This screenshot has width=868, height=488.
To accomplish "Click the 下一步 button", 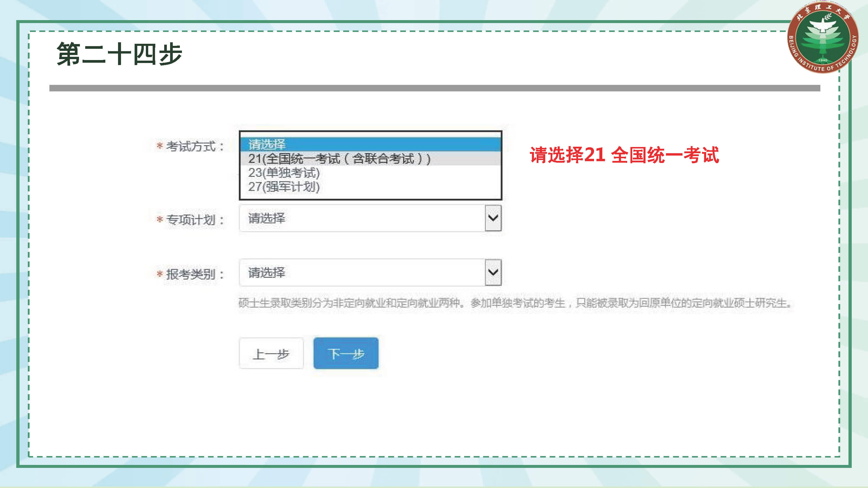I will (346, 353).
